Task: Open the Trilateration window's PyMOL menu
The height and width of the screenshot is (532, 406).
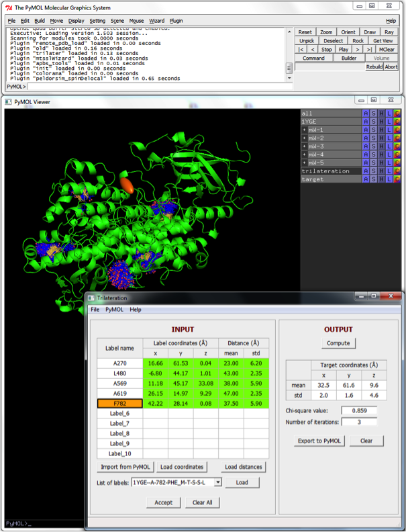Action: tap(114, 310)
